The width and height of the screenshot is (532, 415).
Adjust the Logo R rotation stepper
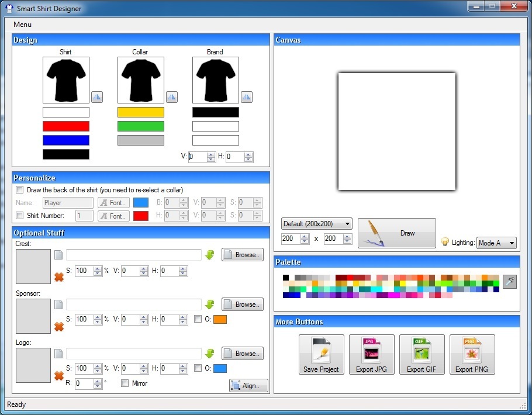click(98, 384)
